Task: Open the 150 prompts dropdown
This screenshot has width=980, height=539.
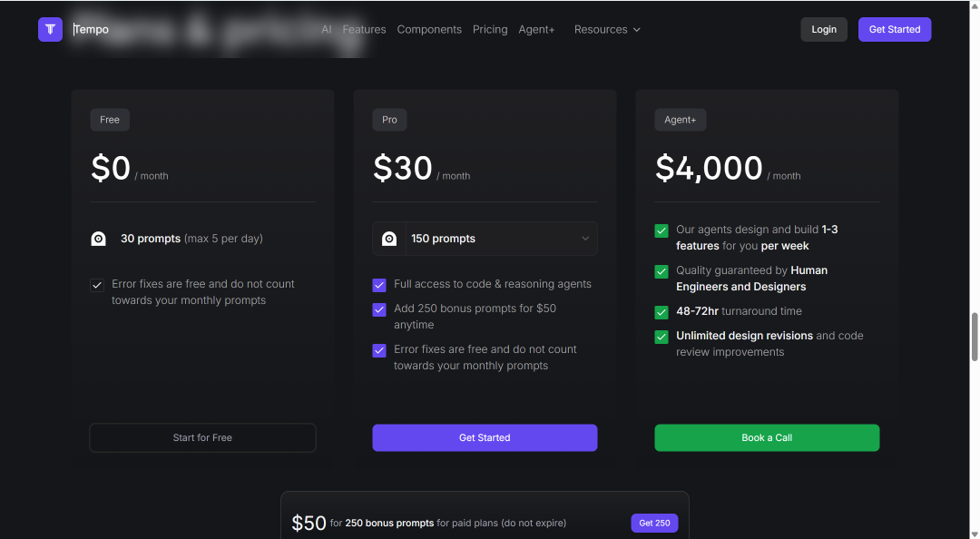Action: (x=485, y=239)
